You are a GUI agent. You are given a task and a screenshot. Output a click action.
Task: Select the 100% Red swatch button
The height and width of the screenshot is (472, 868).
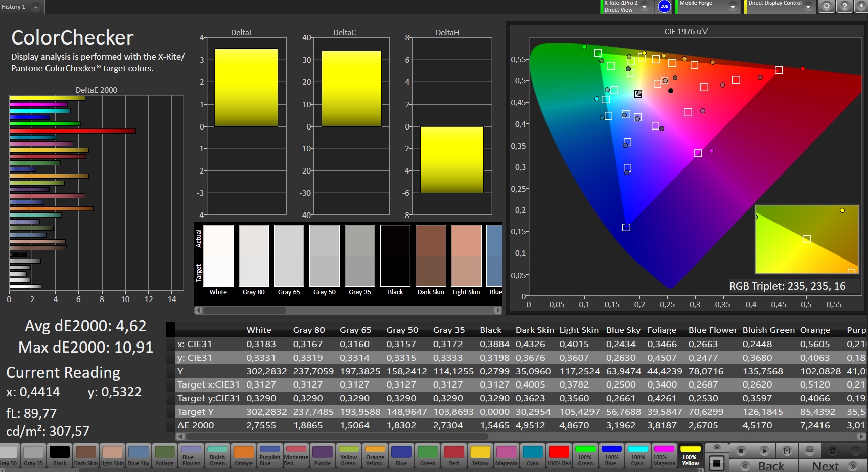pos(559,455)
